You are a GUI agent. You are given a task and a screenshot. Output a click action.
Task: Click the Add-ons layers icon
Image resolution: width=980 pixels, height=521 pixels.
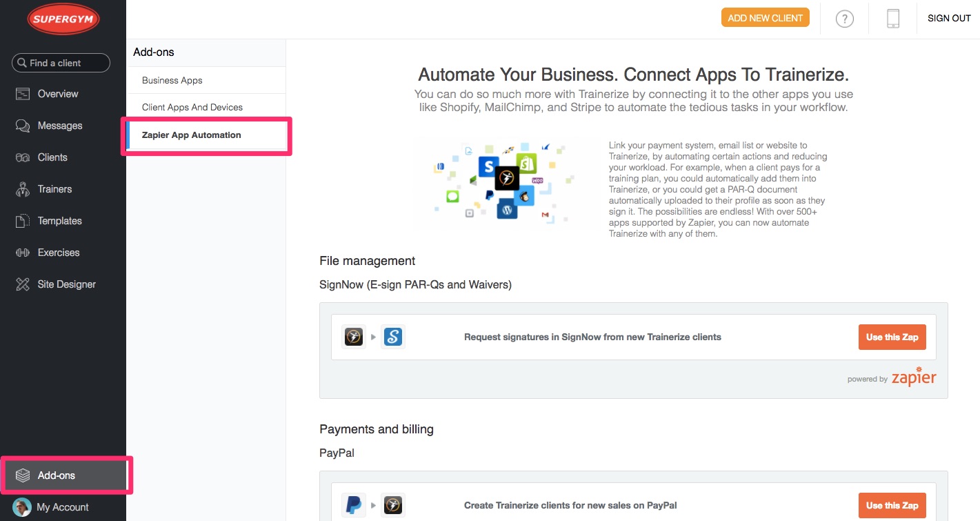23,475
